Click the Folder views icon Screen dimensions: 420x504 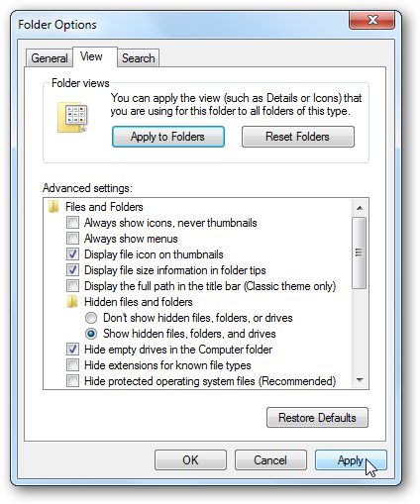[72, 117]
